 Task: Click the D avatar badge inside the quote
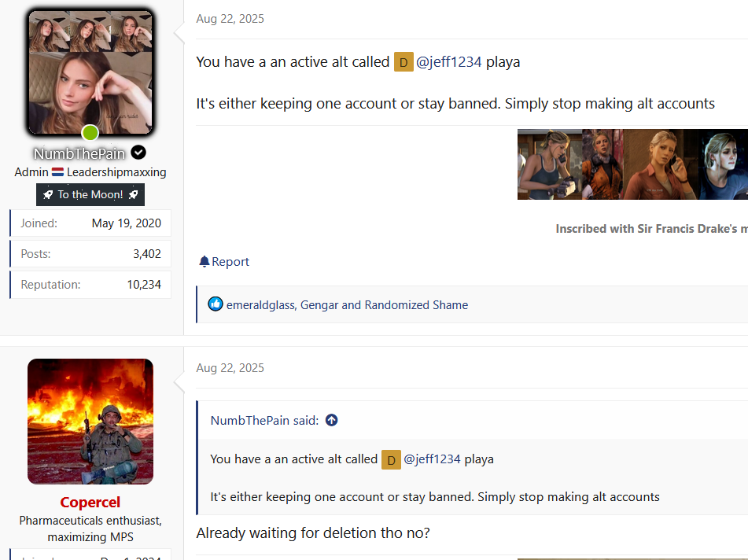coord(391,460)
